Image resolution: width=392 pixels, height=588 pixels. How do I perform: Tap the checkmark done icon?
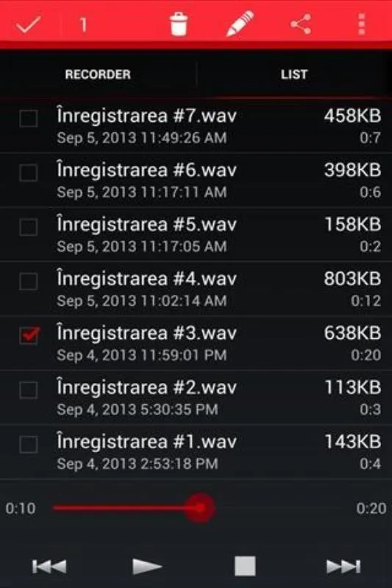tap(28, 25)
